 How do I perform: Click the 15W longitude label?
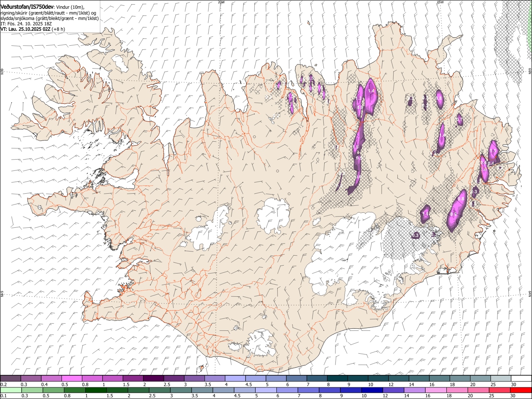[440, 2]
